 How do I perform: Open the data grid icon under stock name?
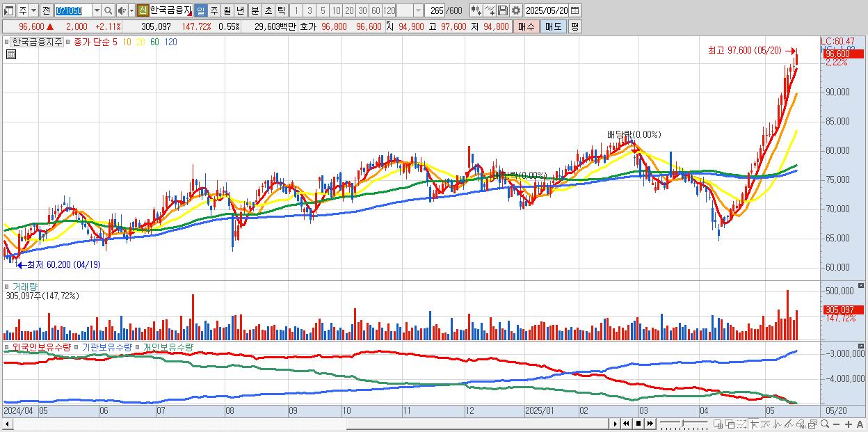tap(10, 54)
